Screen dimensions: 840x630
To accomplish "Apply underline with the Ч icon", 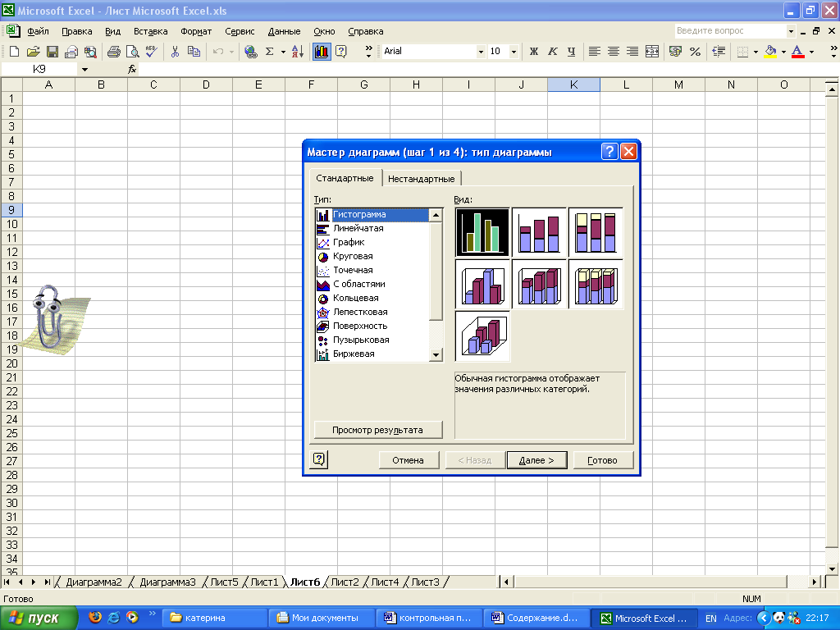I will pos(571,52).
